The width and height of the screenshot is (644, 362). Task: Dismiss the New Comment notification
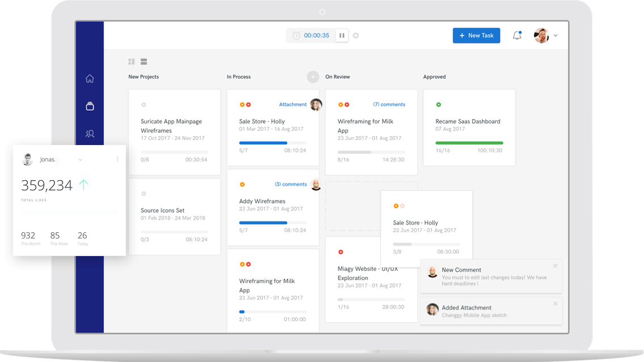pyautogui.click(x=555, y=266)
